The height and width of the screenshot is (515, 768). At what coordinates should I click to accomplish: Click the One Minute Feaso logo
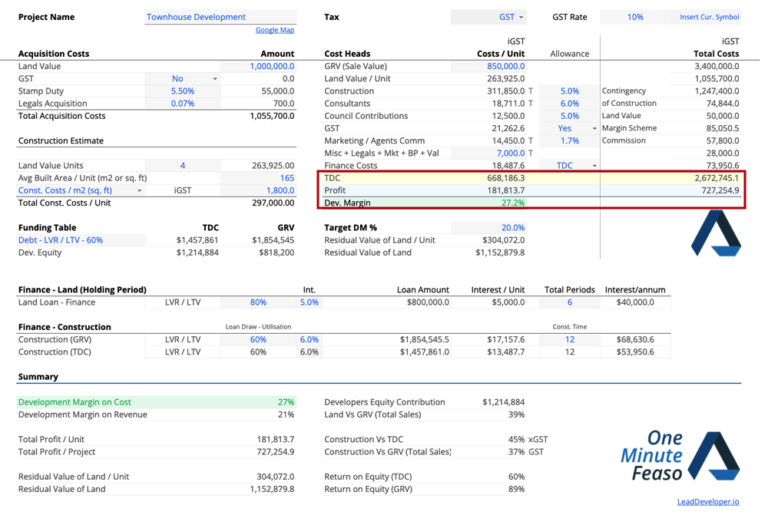click(x=680, y=456)
